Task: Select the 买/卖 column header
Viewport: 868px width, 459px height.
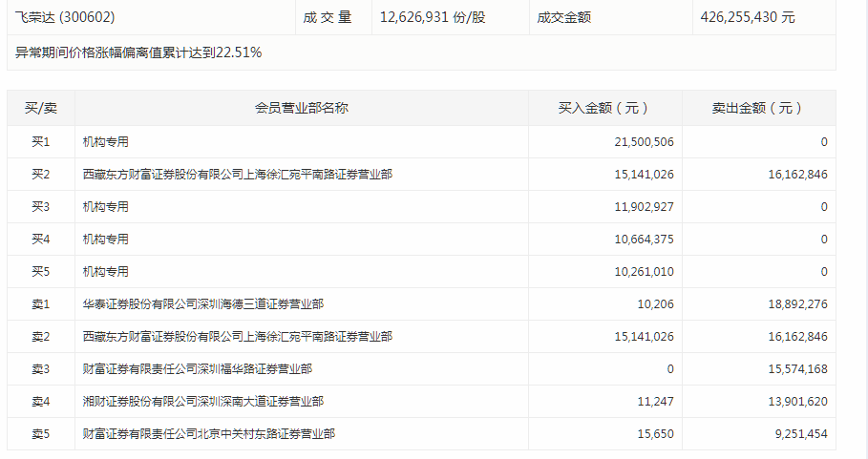Action: click(40, 108)
